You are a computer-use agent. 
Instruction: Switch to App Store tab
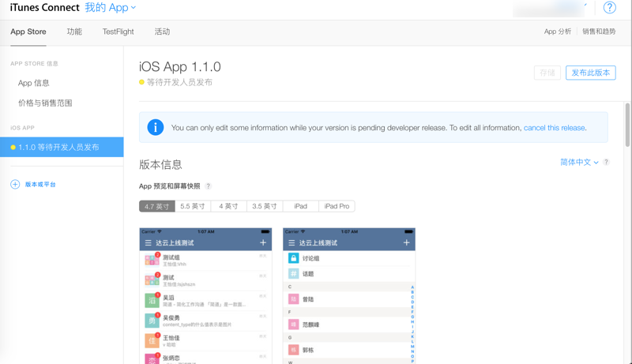[28, 32]
